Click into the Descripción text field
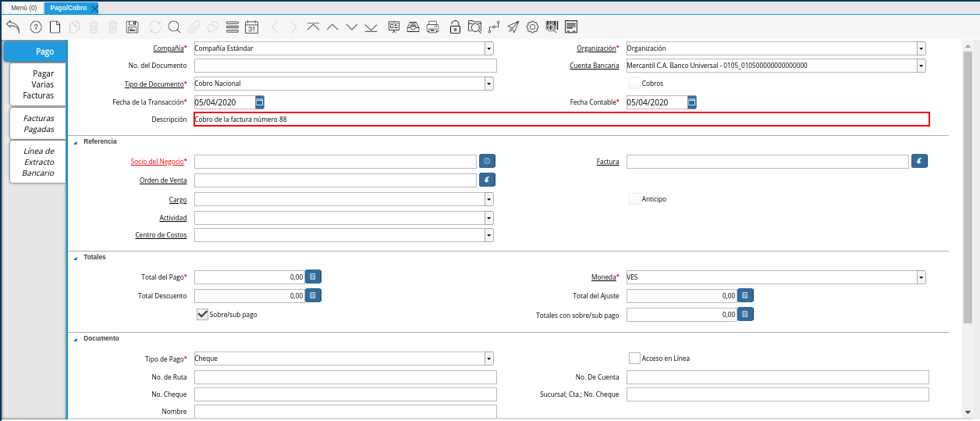 (561, 120)
